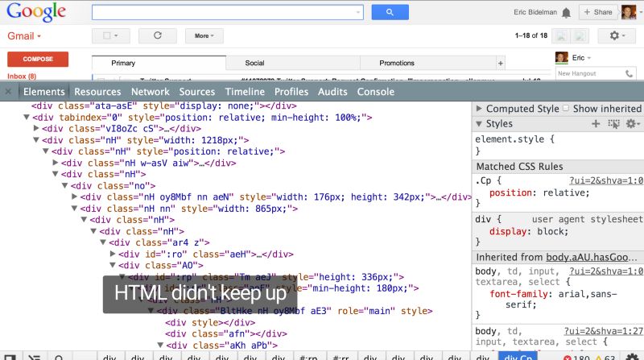Focus the Google search input field
Screen dimensions: 644x360
228,12
